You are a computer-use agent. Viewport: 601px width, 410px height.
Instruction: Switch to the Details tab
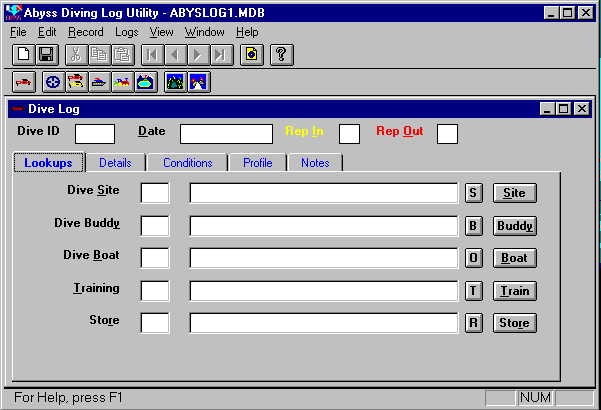coord(115,163)
